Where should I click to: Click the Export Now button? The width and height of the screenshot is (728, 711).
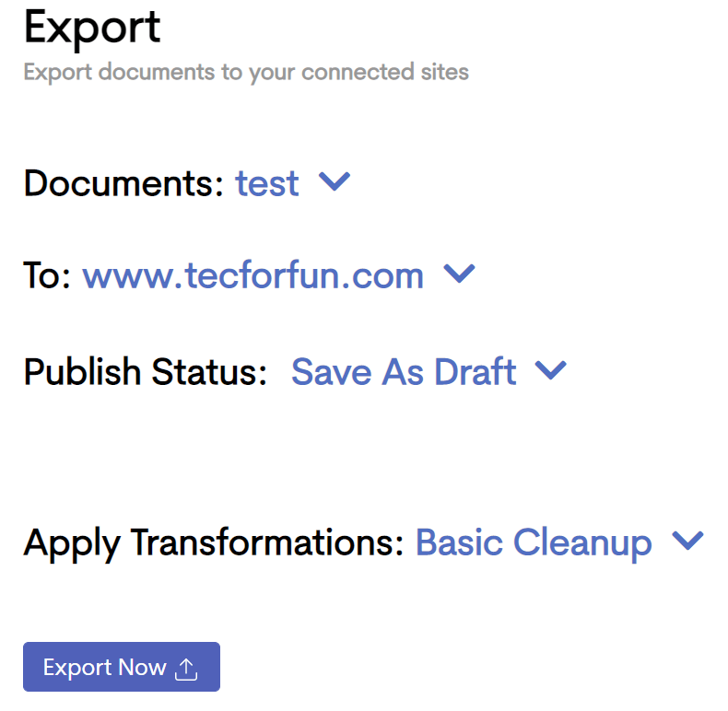coord(122,667)
